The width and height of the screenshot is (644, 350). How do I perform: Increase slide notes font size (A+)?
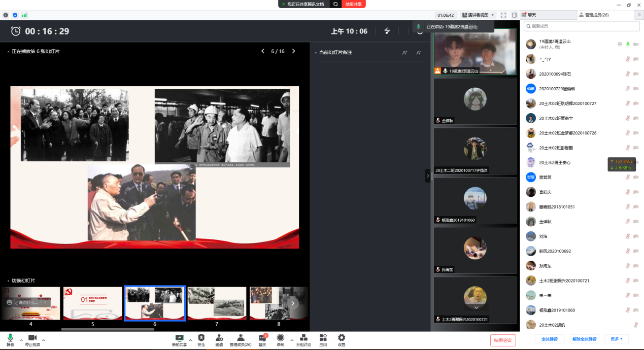404,53
